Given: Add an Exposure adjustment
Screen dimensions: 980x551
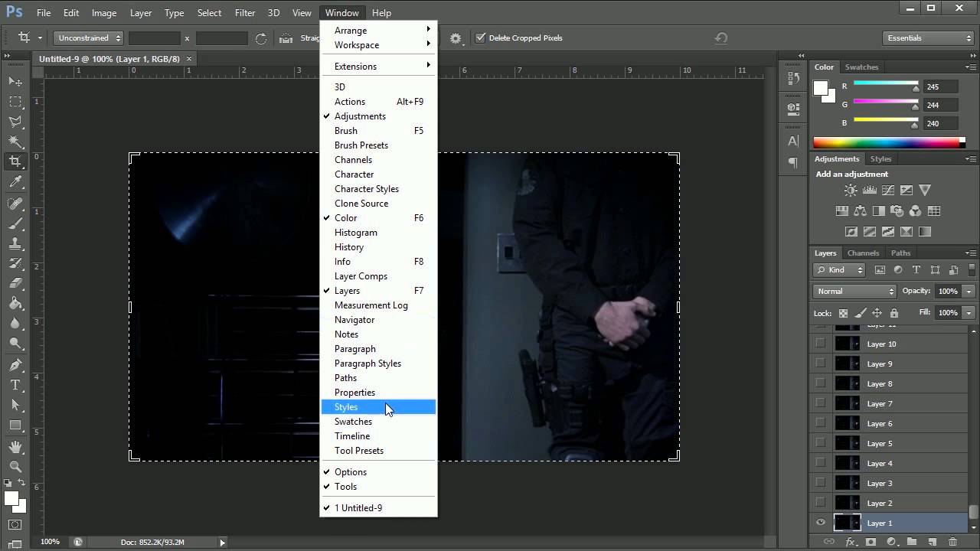Looking at the screenshot, I should tap(906, 191).
